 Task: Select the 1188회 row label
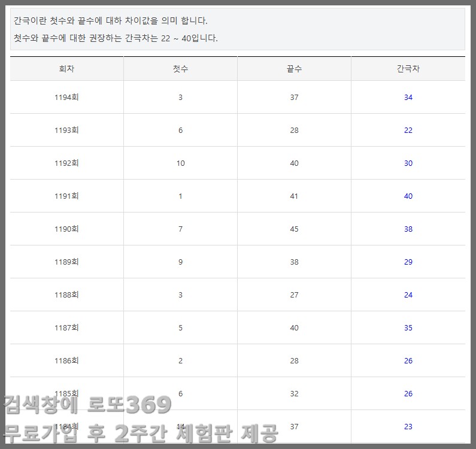pyautogui.click(x=66, y=295)
